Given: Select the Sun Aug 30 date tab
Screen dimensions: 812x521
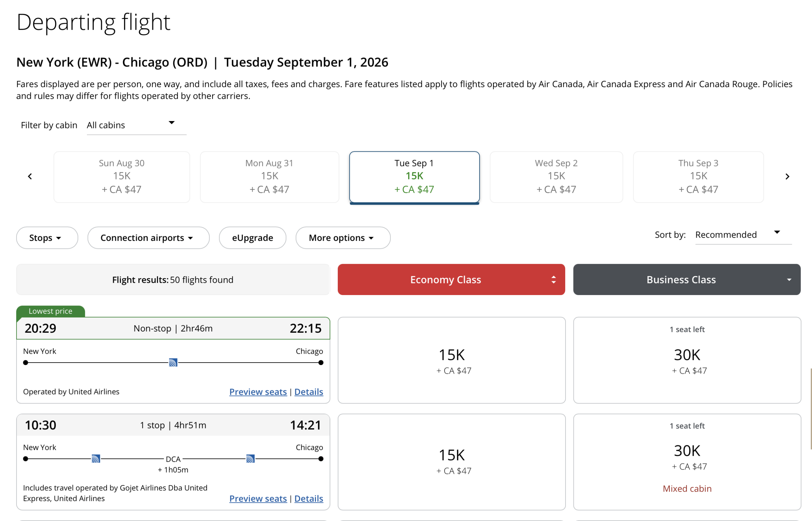Looking at the screenshot, I should point(121,177).
